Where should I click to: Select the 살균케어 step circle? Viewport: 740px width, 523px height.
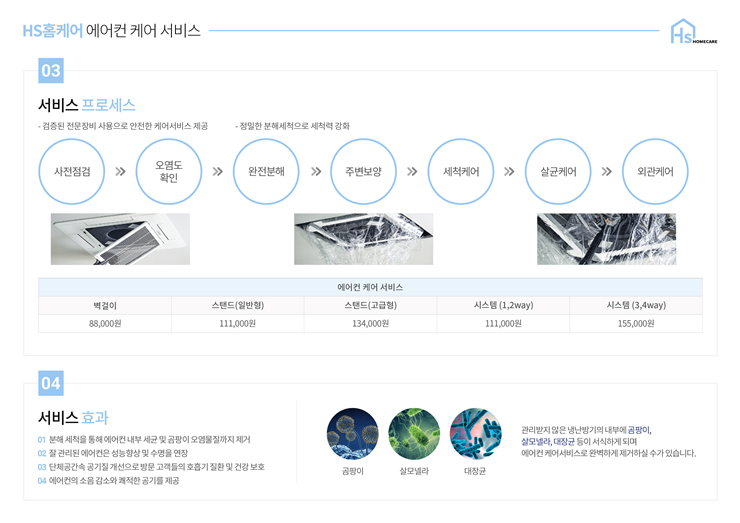coord(558,171)
